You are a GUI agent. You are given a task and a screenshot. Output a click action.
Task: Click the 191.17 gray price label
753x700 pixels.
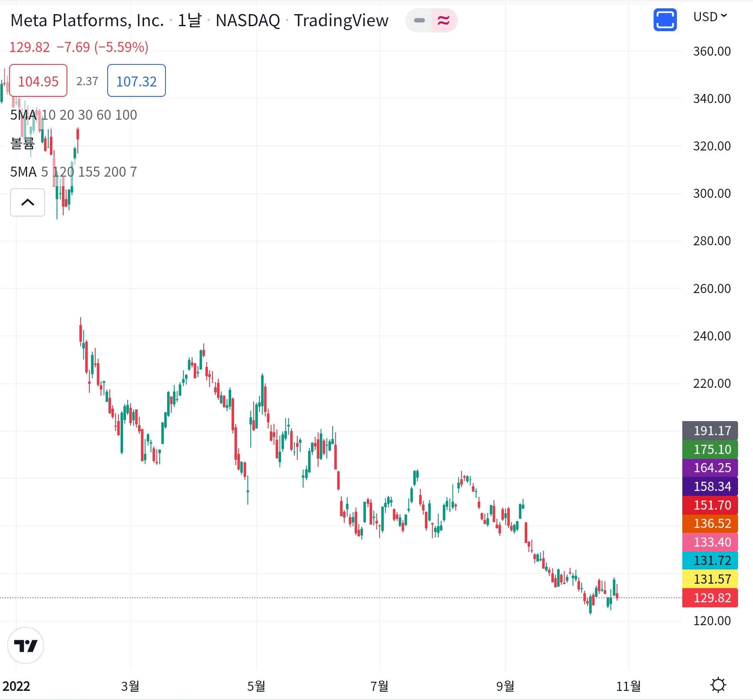(710, 431)
